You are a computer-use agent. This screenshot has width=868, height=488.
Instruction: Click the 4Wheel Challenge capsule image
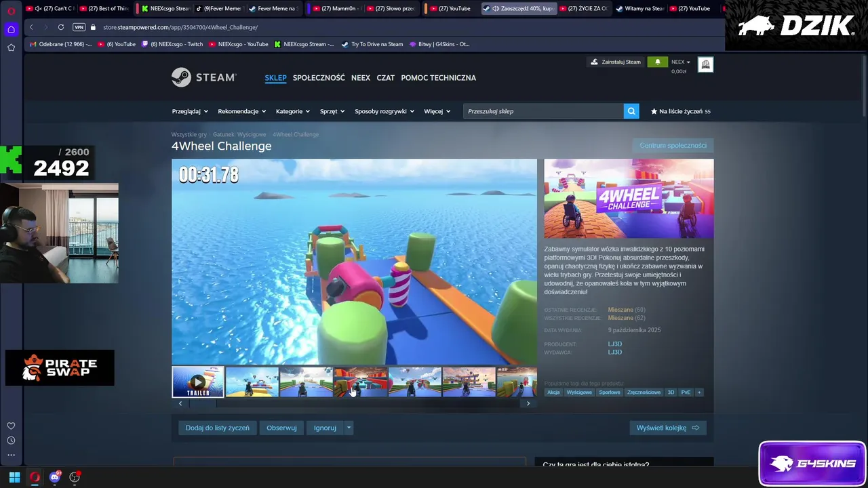click(629, 199)
